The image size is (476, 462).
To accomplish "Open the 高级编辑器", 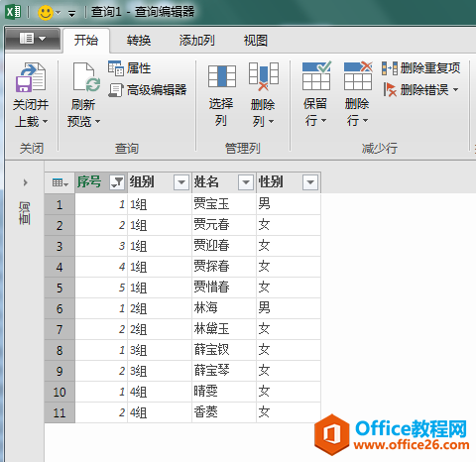I will 148,89.
